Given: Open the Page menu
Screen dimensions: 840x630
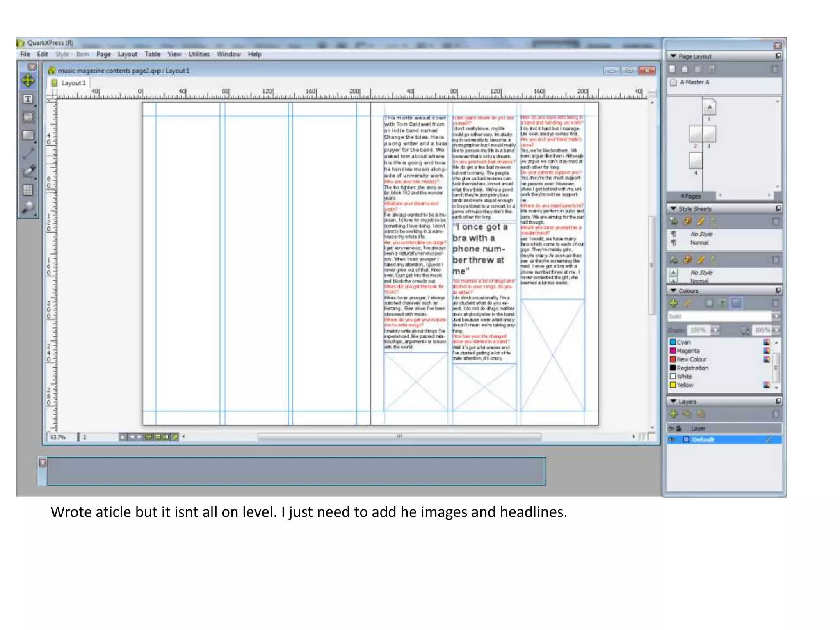Looking at the screenshot, I should point(103,54).
